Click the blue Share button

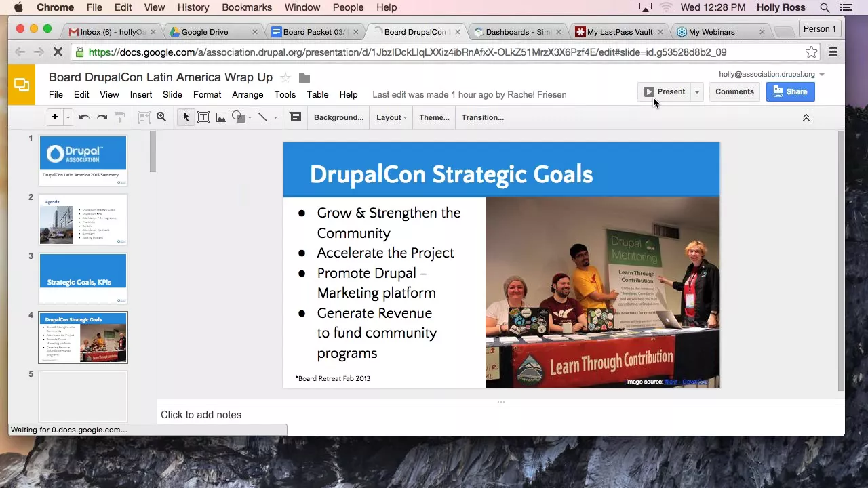click(x=791, y=91)
